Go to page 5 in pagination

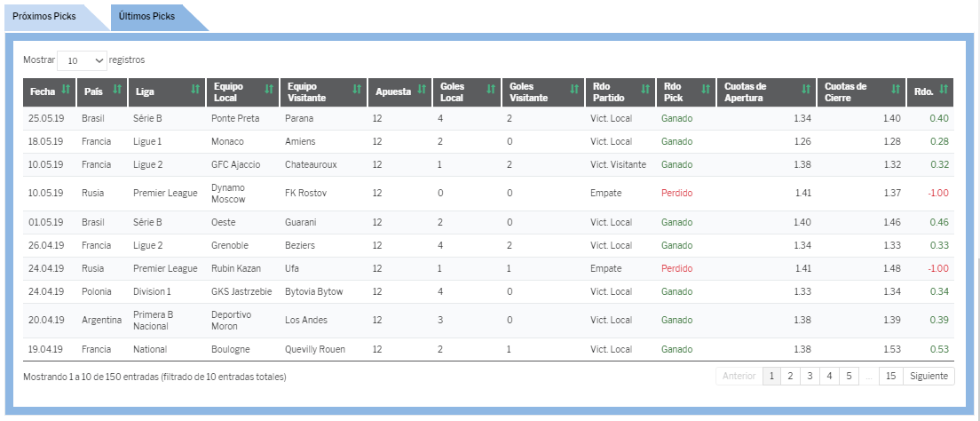tap(849, 376)
